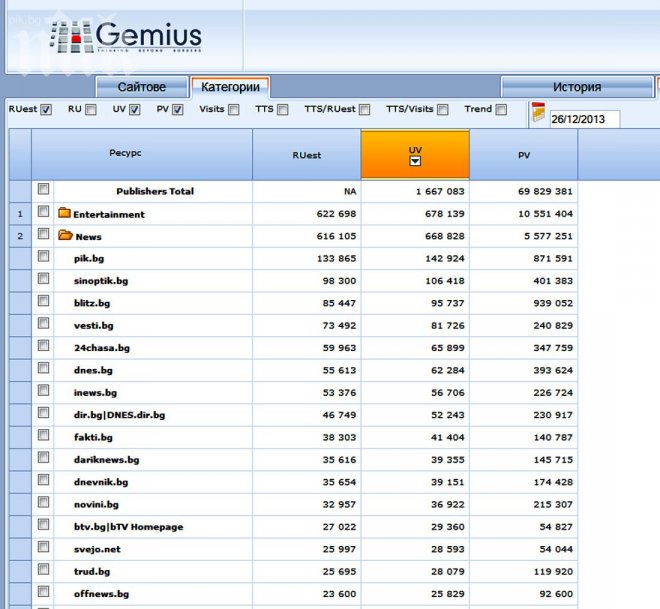Collapse the News category

click(88, 237)
